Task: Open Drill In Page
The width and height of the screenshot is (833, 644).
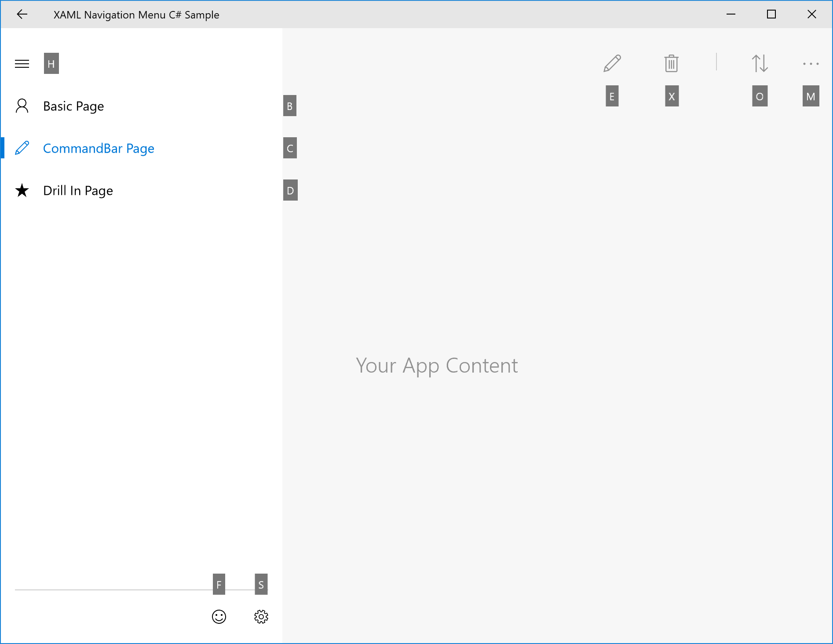Action: click(78, 190)
